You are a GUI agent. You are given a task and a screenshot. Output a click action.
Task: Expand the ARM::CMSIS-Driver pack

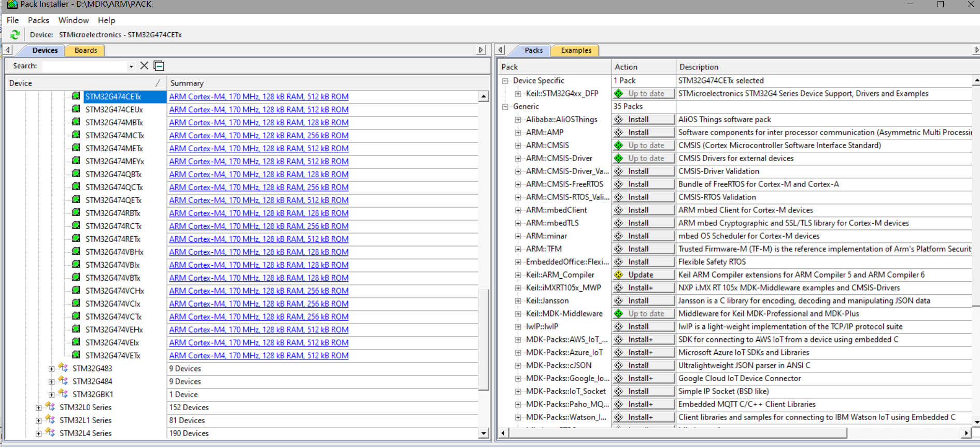(x=518, y=158)
